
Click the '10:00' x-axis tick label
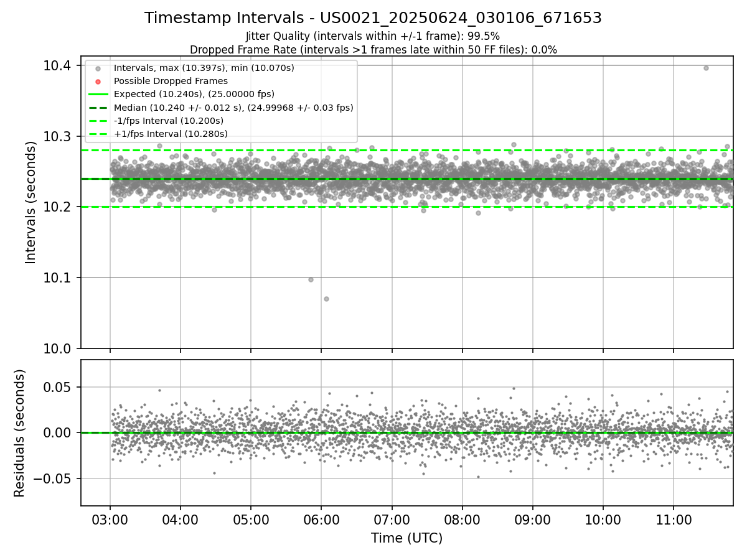[603, 519]
